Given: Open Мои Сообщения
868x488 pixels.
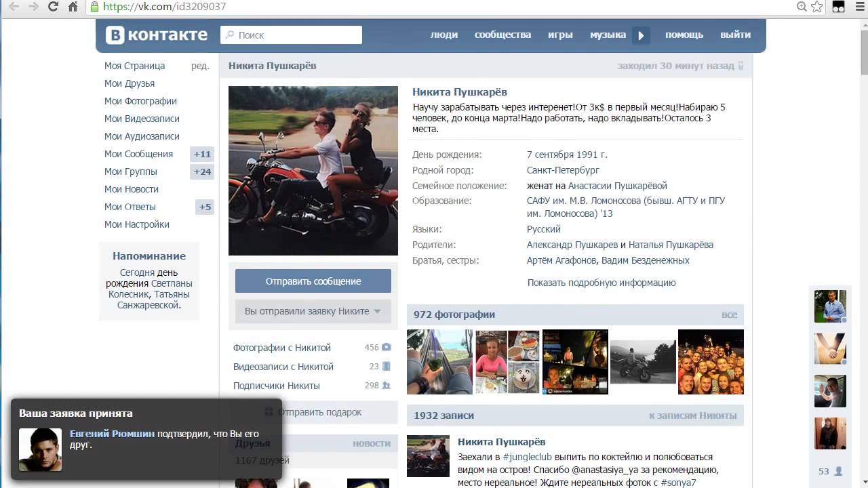Looking at the screenshot, I should [x=138, y=154].
